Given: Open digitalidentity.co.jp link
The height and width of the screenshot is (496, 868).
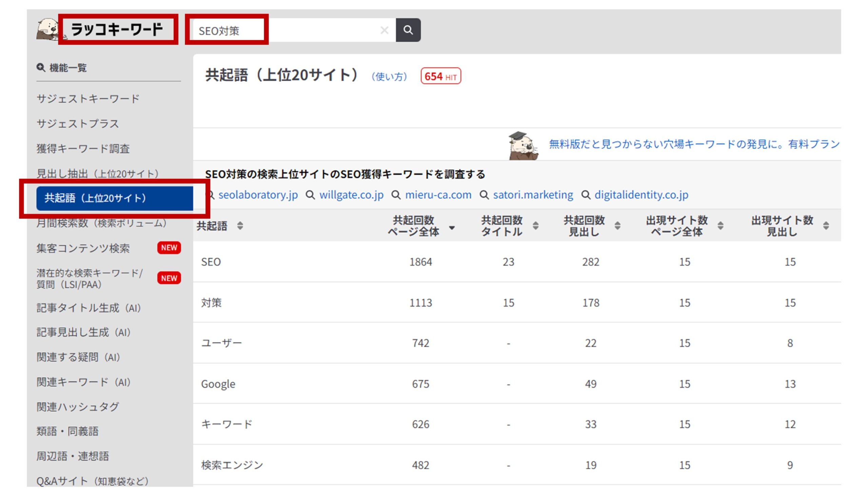Looking at the screenshot, I should coord(642,195).
